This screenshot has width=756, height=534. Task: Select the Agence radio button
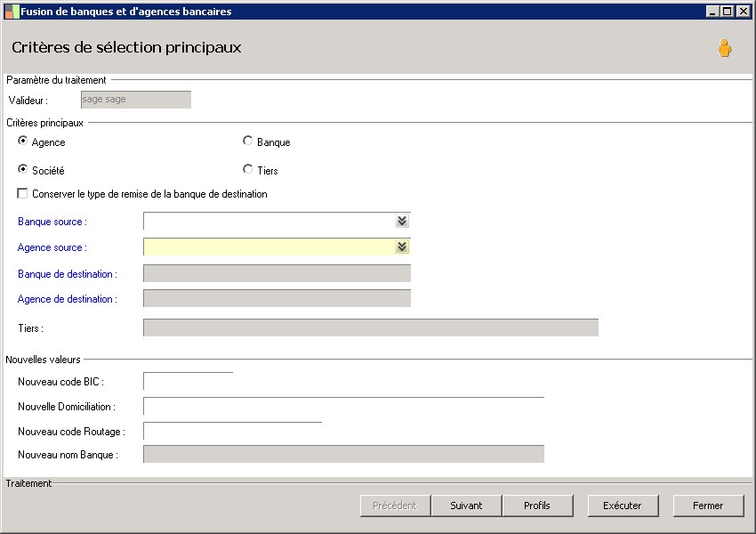click(x=23, y=142)
